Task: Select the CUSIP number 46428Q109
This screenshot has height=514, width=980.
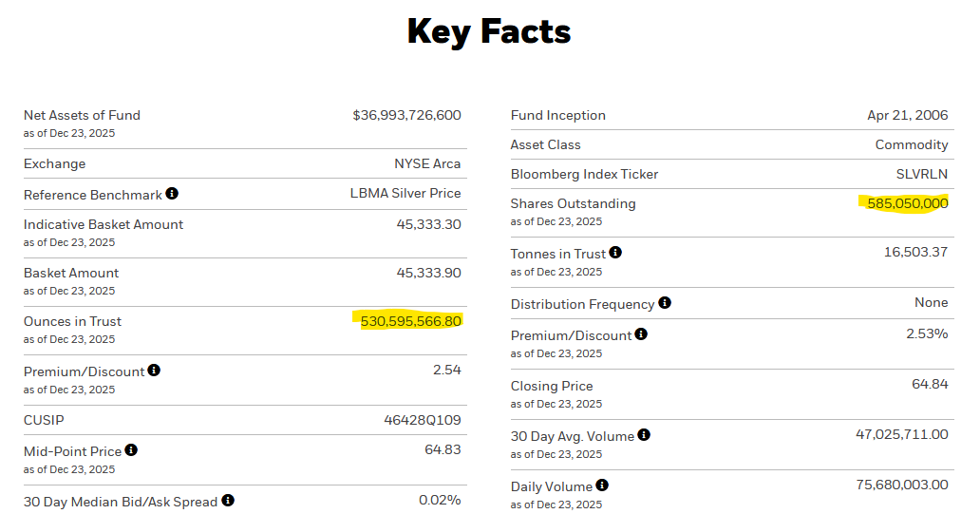Action: (x=423, y=420)
